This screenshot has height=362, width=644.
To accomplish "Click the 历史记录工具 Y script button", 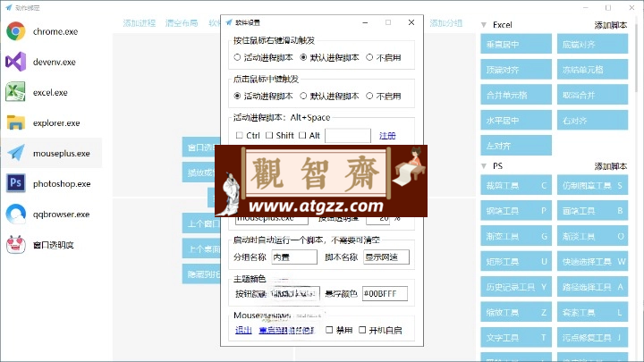I will (x=516, y=287).
